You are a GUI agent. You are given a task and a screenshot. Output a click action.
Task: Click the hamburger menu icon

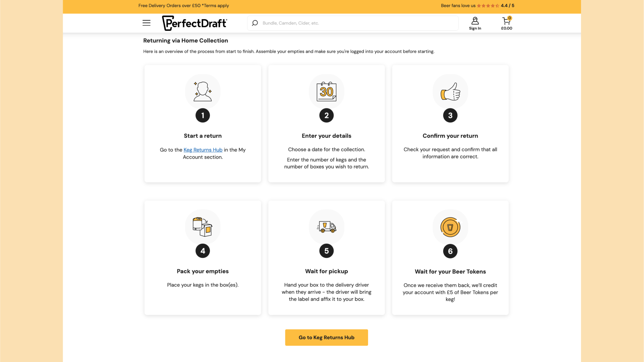coord(147,22)
